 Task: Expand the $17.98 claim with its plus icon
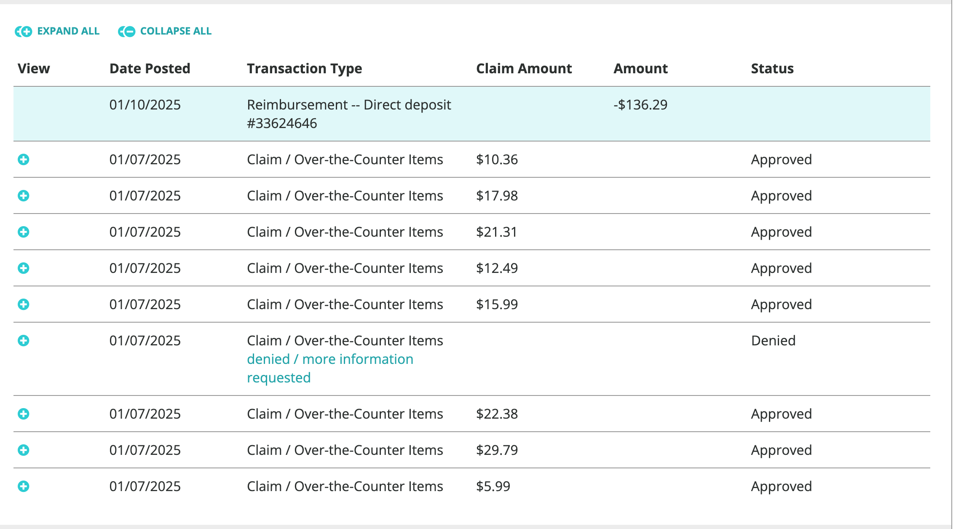click(24, 196)
